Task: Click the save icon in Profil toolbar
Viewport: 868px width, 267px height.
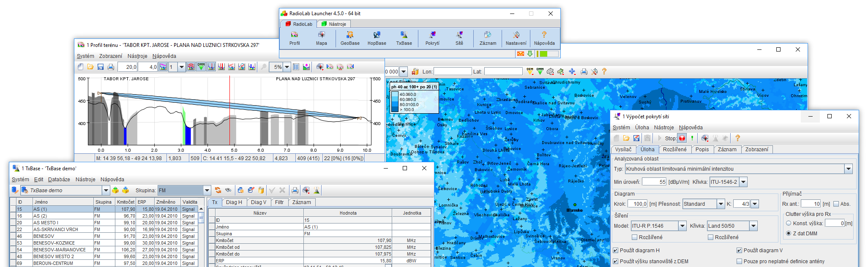Action: (x=101, y=67)
